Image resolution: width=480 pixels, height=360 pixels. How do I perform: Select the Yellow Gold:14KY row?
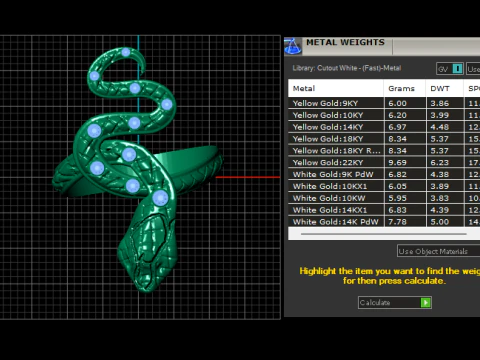[x=384, y=127]
